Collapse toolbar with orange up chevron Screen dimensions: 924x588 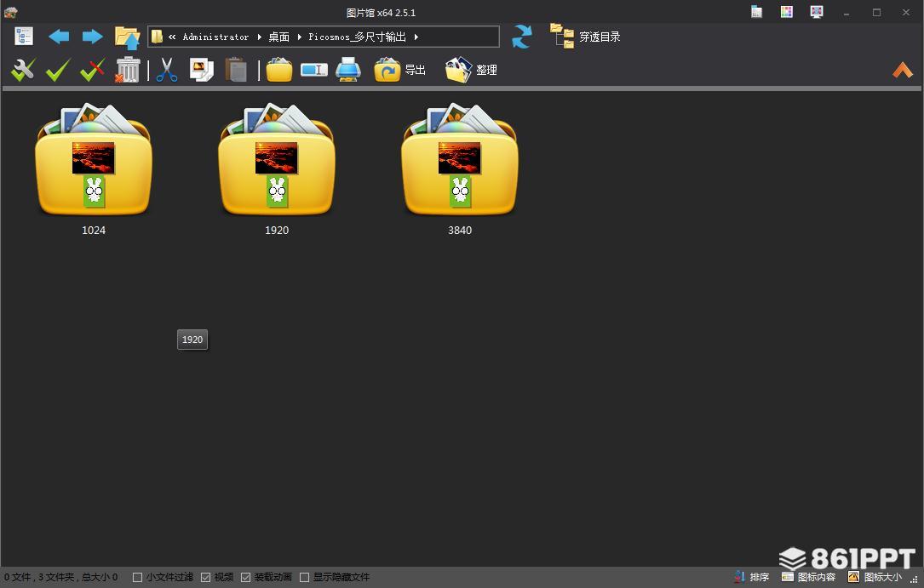pyautogui.click(x=902, y=71)
